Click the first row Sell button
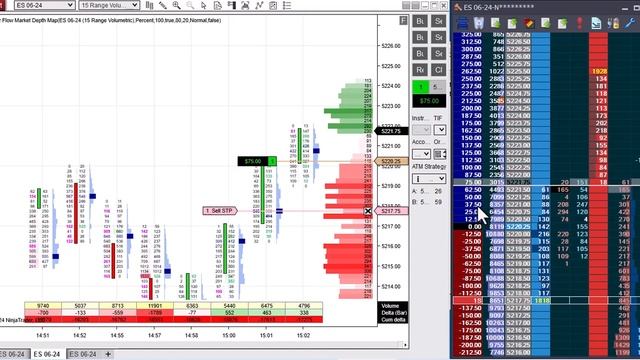The image size is (640, 360). [x=438, y=21]
